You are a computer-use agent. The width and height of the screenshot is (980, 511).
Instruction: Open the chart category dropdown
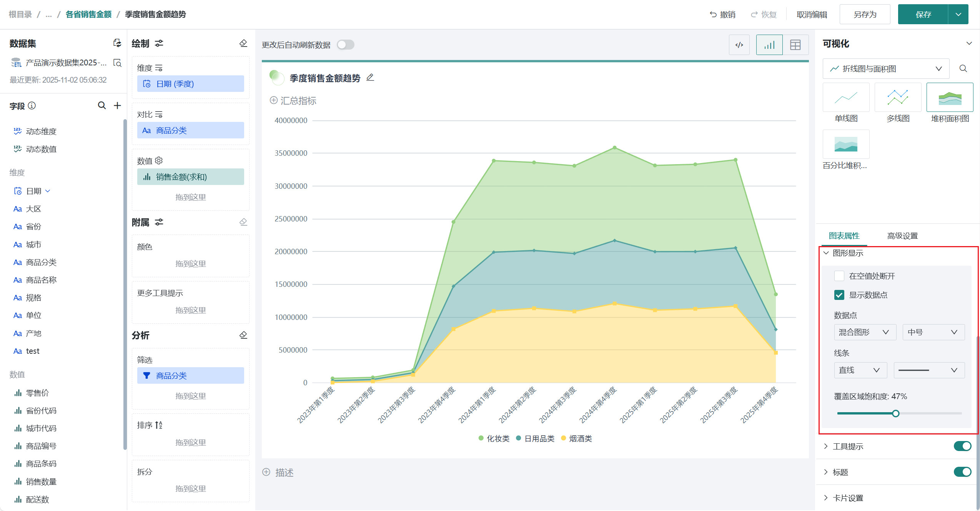point(885,68)
